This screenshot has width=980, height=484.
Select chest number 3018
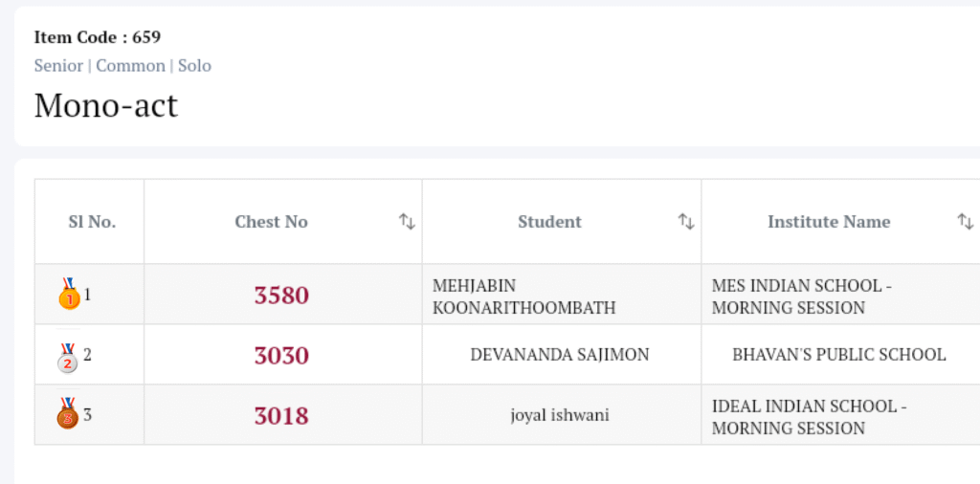coord(281,416)
